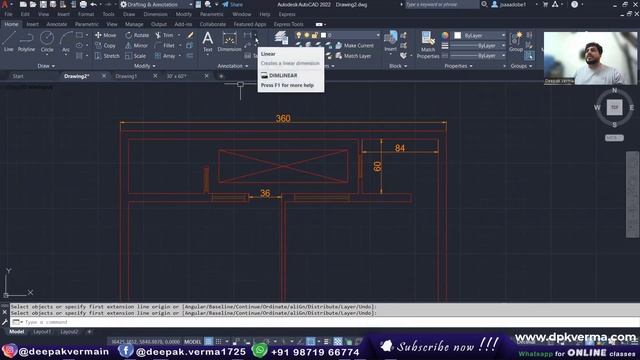Viewport: 640px width, 360px height.
Task: Select the Polyline tool
Action: point(26,42)
